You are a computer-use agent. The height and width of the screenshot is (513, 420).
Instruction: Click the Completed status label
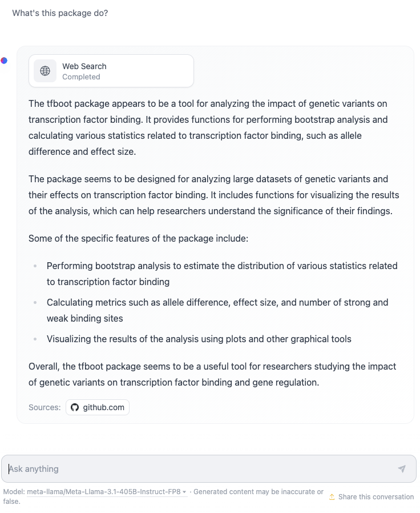click(x=81, y=77)
